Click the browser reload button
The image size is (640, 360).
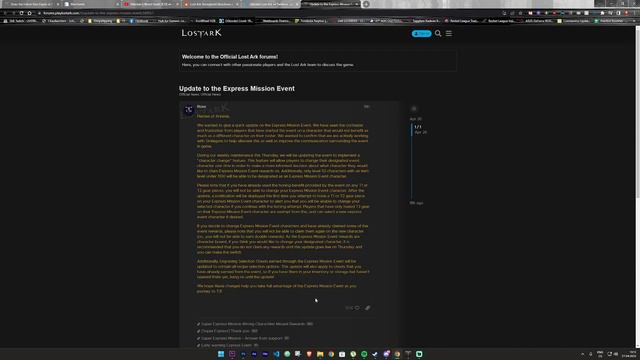coord(21,13)
